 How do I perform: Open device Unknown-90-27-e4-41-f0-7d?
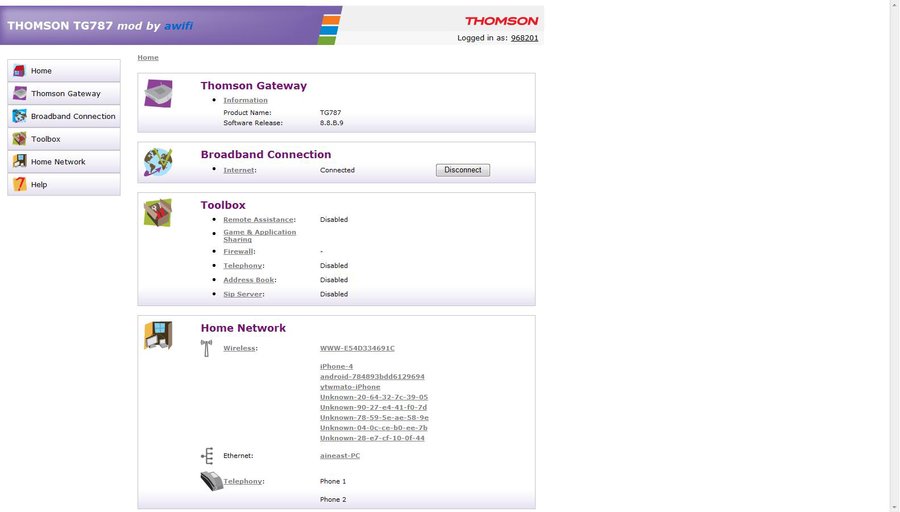click(x=374, y=408)
